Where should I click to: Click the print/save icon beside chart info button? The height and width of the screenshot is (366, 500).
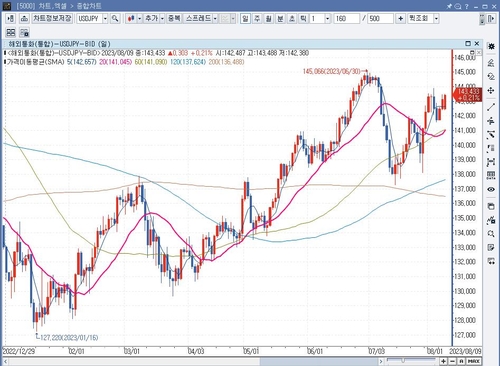24,19
